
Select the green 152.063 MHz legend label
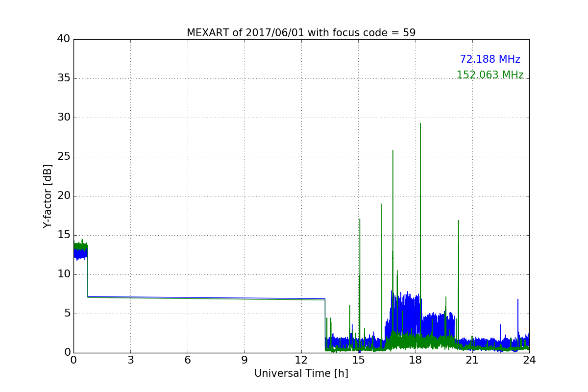(x=490, y=75)
